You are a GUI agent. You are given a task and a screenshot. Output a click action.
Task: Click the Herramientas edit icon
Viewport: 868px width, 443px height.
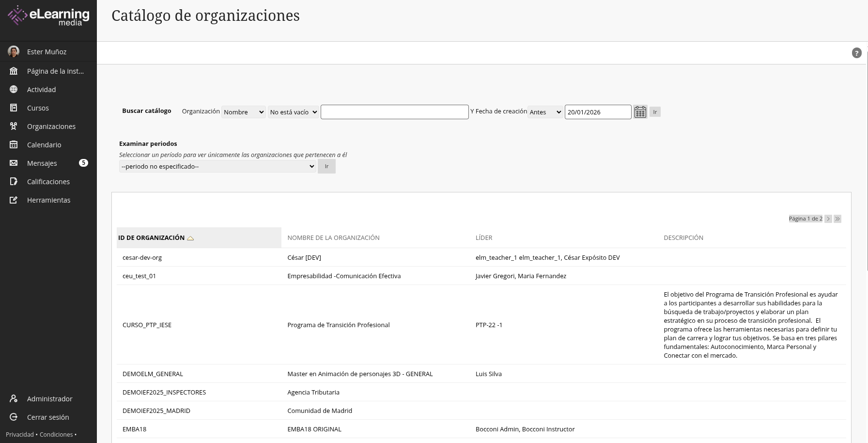coord(14,200)
